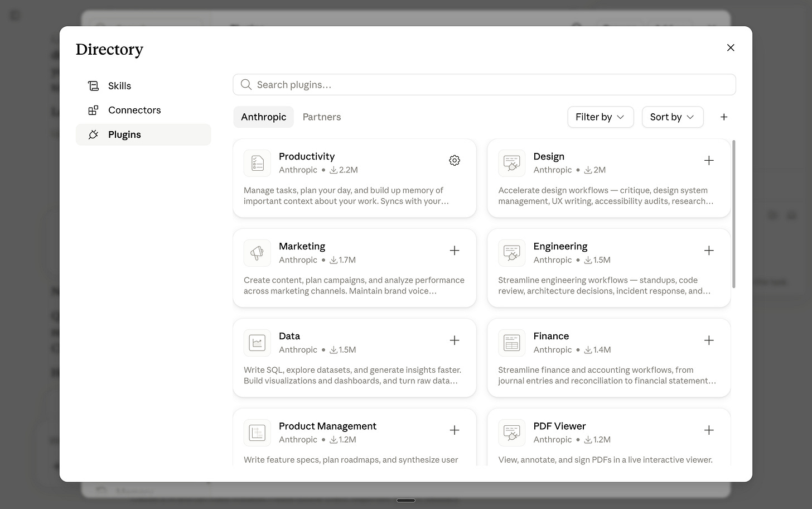This screenshot has width=812, height=509.
Task: Click the Skills sidebar icon
Action: (x=93, y=86)
